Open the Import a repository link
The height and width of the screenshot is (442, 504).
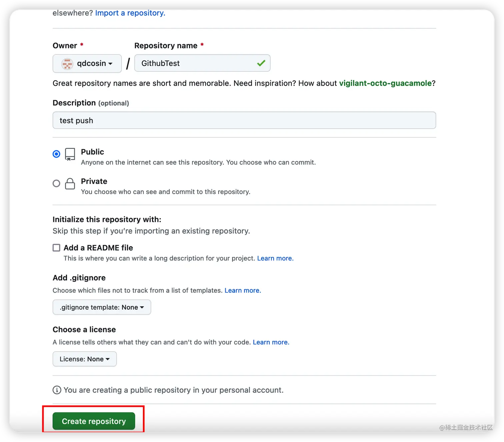click(x=130, y=13)
